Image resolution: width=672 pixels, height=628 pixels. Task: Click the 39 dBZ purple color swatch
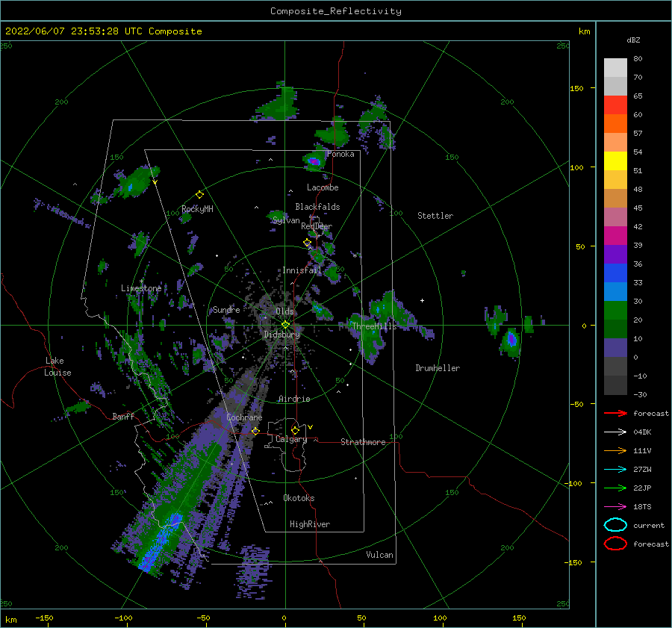coord(615,254)
